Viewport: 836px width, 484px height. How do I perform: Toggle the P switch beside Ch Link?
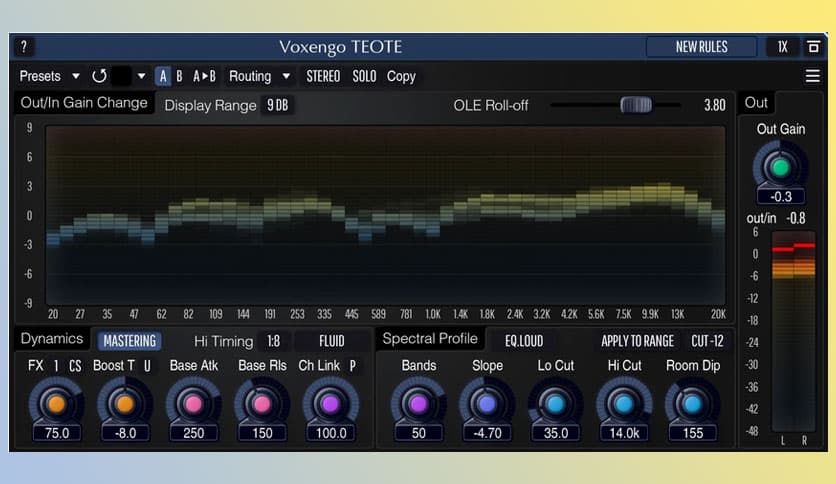pyautogui.click(x=352, y=366)
